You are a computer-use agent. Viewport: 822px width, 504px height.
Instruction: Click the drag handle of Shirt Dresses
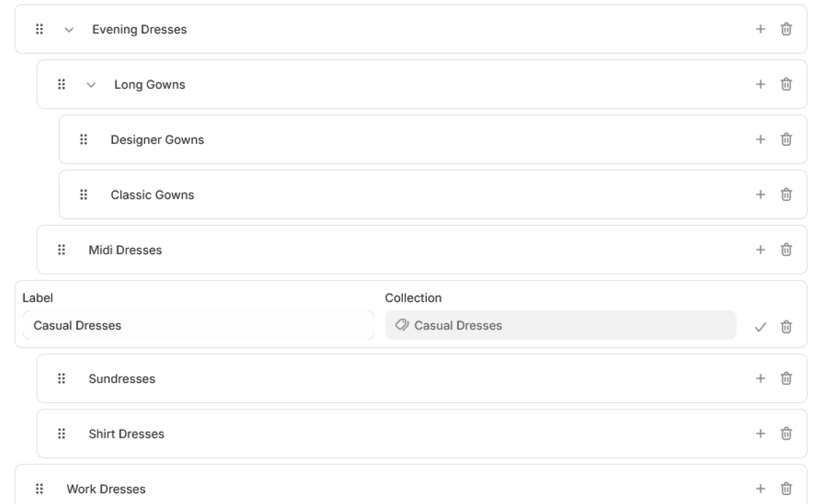click(x=62, y=433)
